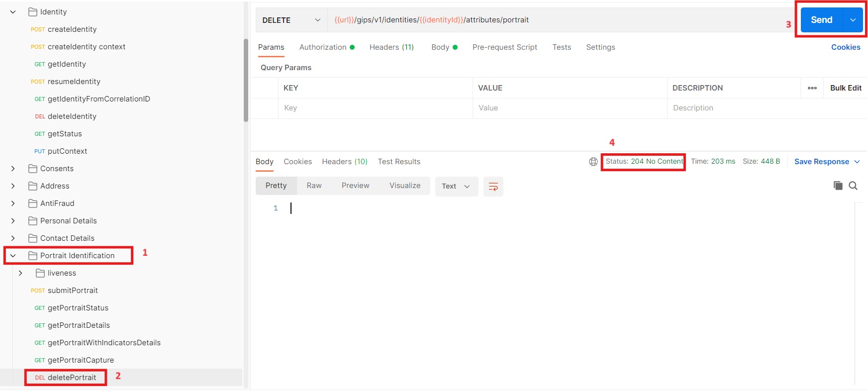Open DEL deleteIdentity request

point(65,116)
